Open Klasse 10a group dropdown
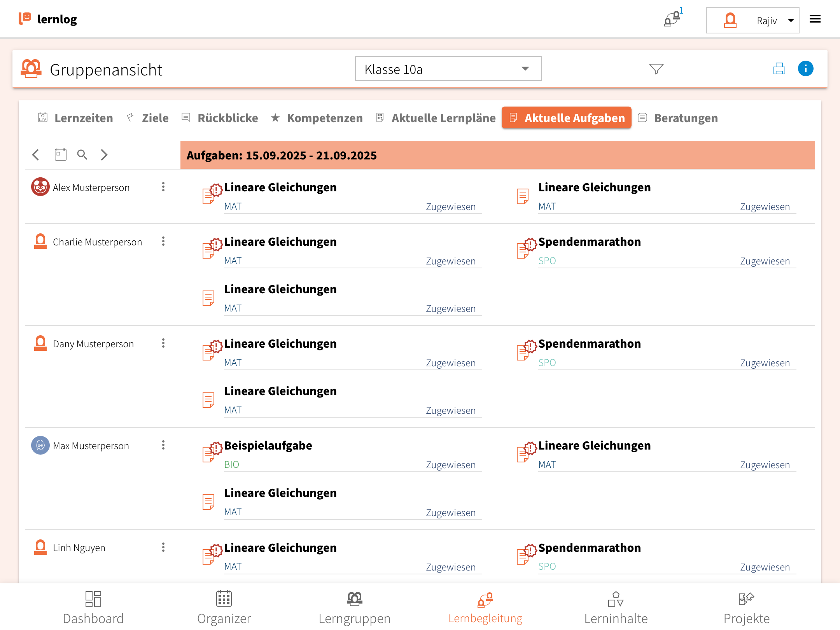Image resolution: width=840 pixels, height=630 pixels. pyautogui.click(x=448, y=69)
